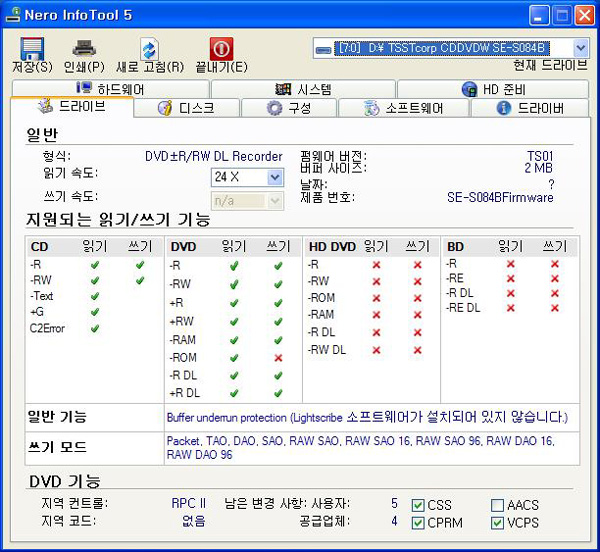600x552 pixels.
Task: Toggle the VCPS checkbox
Action: [497, 523]
